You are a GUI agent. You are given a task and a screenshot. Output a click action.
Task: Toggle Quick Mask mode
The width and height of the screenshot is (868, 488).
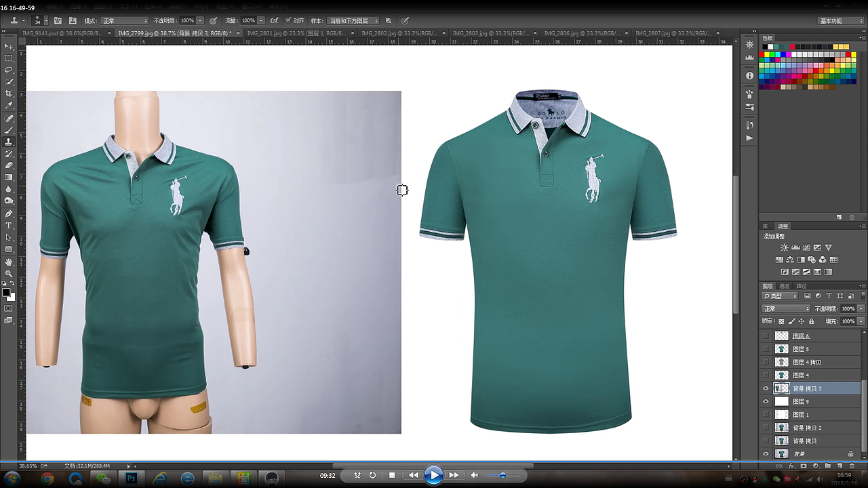pyautogui.click(x=9, y=308)
